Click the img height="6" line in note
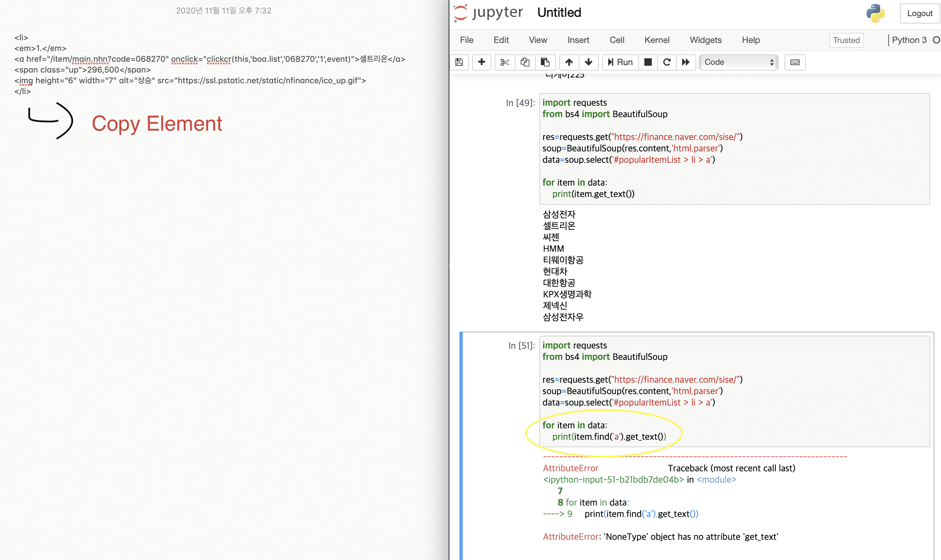 coord(190,80)
